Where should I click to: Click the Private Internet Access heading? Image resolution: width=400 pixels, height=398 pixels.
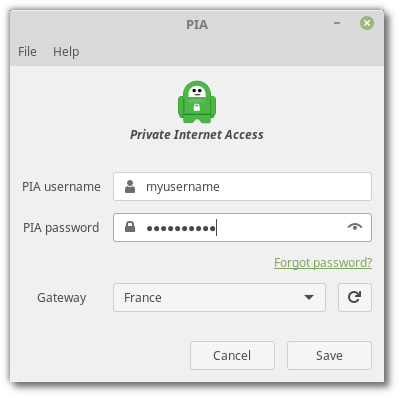[197, 135]
